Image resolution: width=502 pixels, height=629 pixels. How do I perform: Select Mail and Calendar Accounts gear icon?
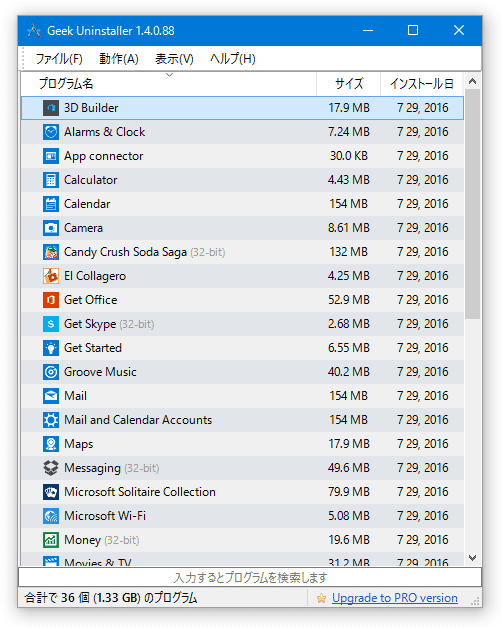coord(51,420)
